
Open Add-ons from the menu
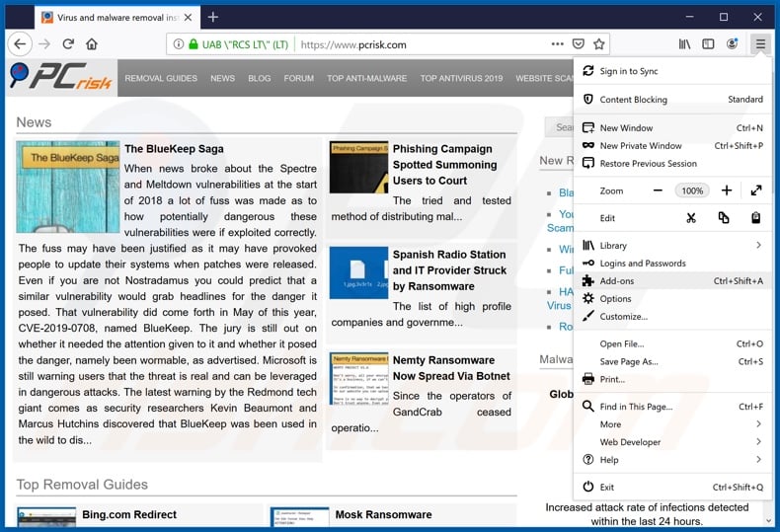tap(617, 281)
